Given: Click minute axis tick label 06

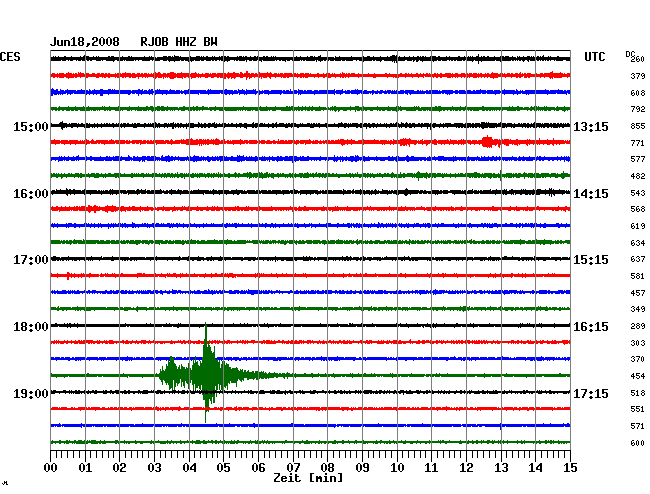Looking at the screenshot, I should (x=258, y=468).
